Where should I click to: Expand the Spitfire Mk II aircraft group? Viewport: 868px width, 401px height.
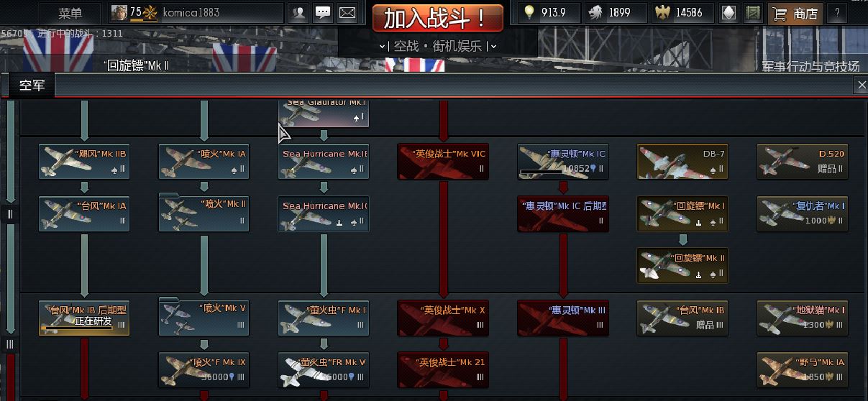[204, 213]
